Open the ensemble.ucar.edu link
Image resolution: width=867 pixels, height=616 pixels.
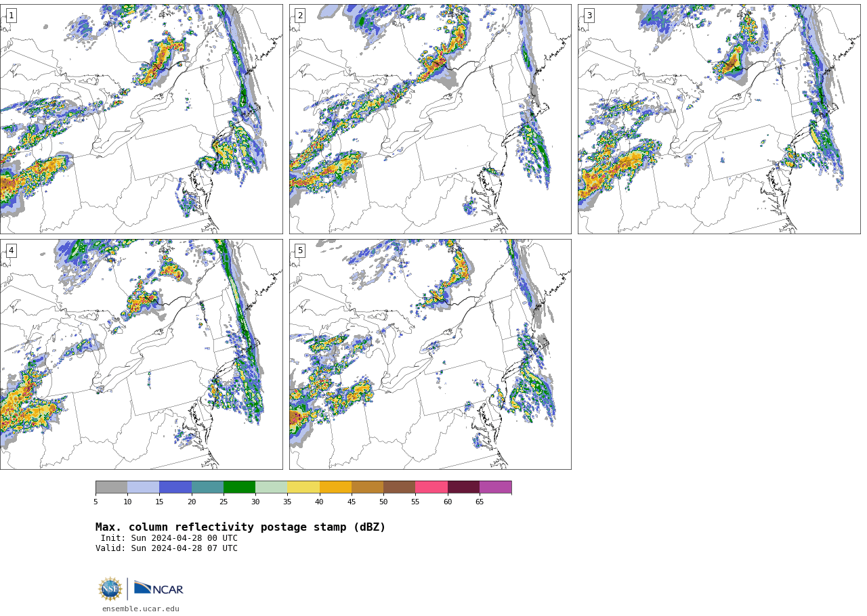pos(141,609)
